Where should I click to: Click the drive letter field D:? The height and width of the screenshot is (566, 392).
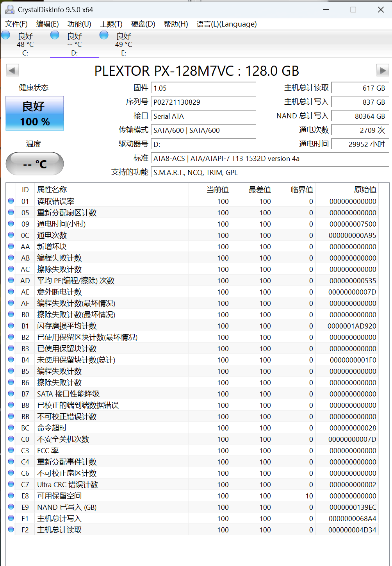click(x=203, y=144)
